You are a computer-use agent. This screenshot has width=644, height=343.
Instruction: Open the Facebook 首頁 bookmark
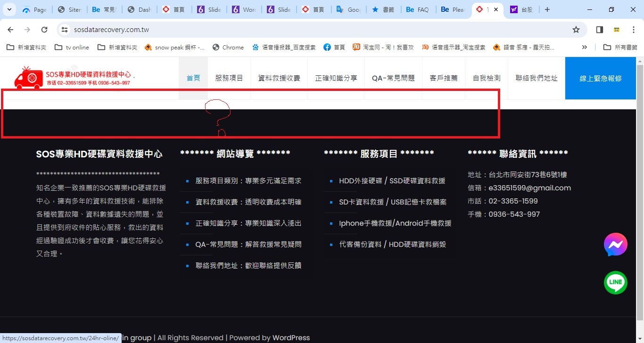click(x=334, y=47)
